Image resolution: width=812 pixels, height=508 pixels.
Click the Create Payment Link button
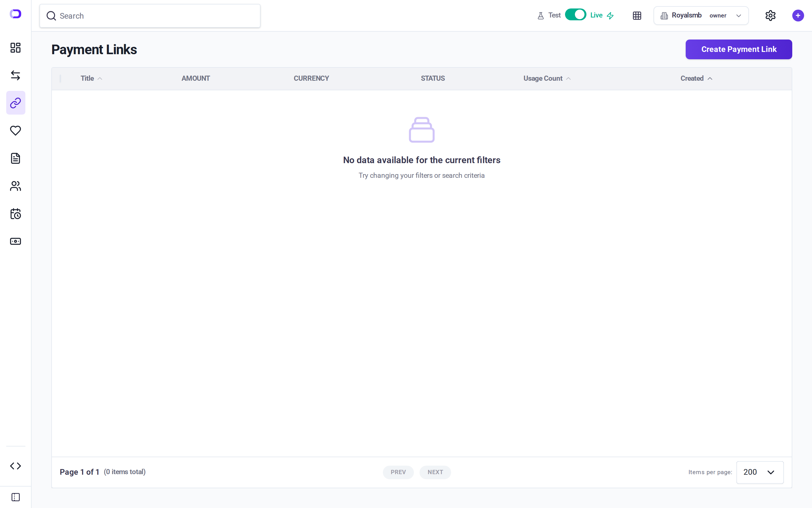click(738, 49)
